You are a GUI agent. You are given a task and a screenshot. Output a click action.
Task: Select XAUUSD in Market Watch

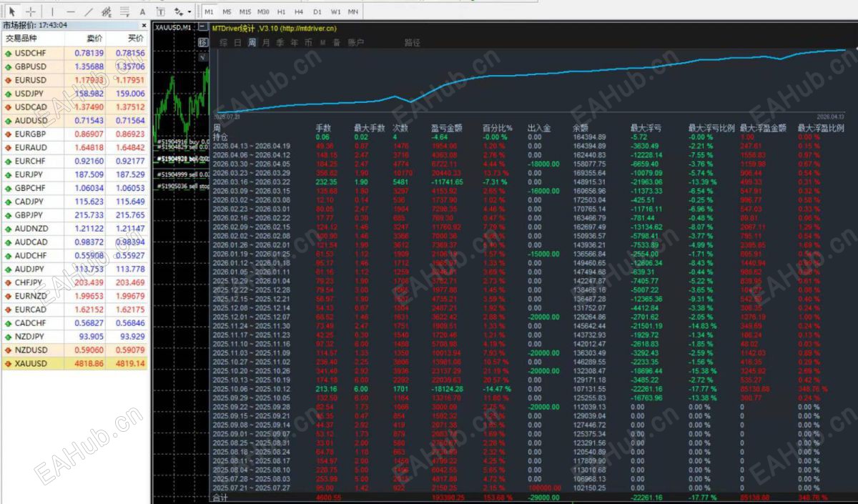coord(74,364)
